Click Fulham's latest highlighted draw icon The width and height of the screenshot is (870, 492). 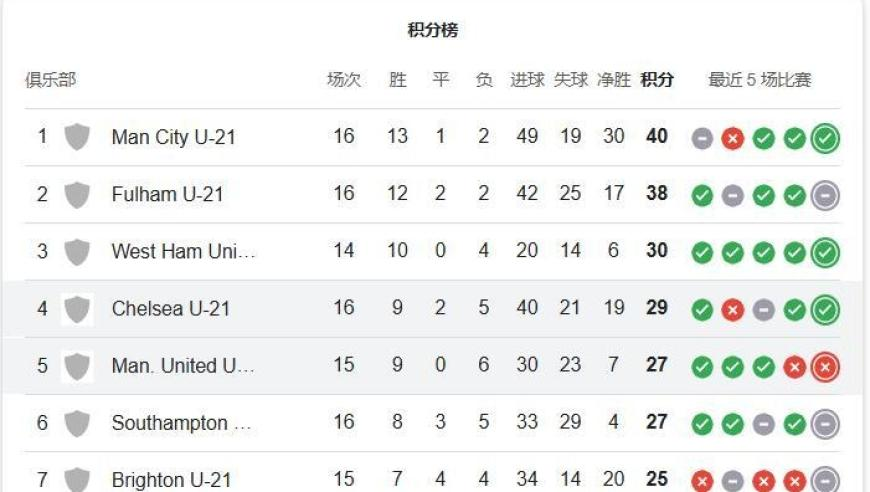tap(825, 195)
